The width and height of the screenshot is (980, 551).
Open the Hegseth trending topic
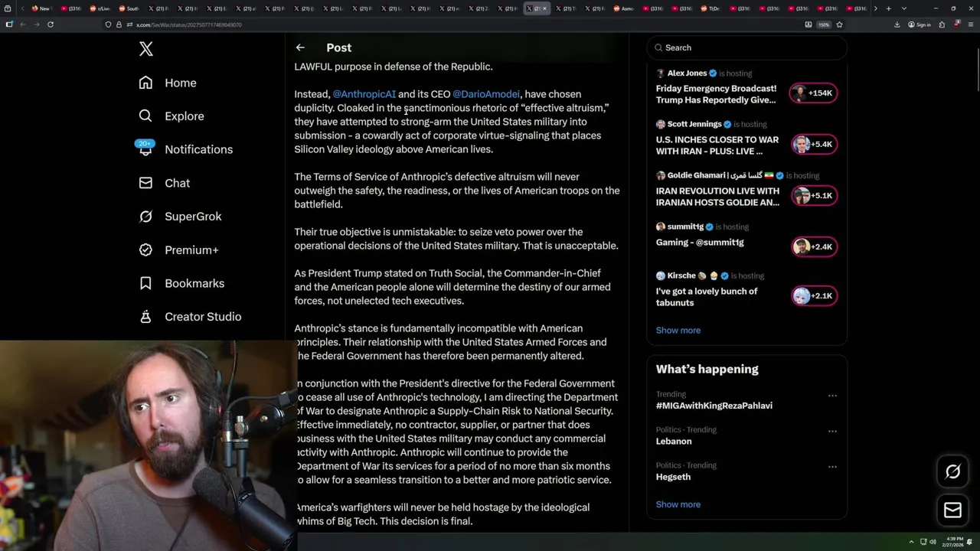click(x=673, y=477)
